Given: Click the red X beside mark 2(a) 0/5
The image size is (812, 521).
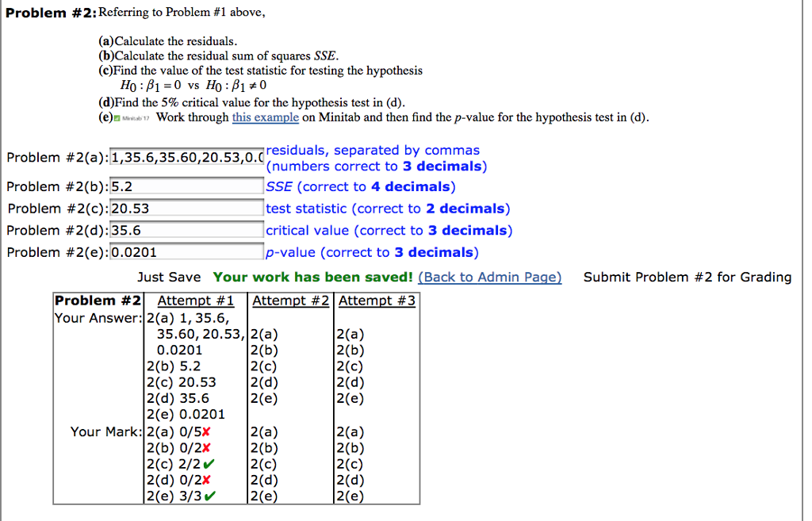Looking at the screenshot, I should click(205, 432).
